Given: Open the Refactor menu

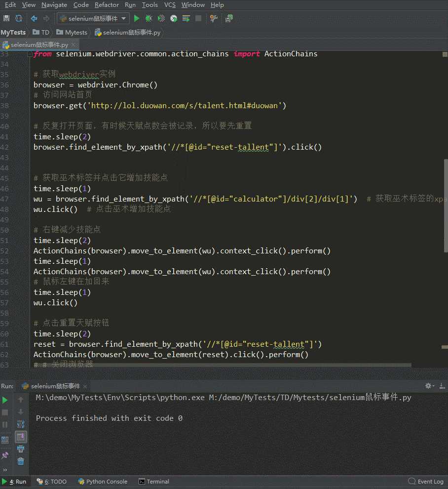Looking at the screenshot, I should coord(107,4).
